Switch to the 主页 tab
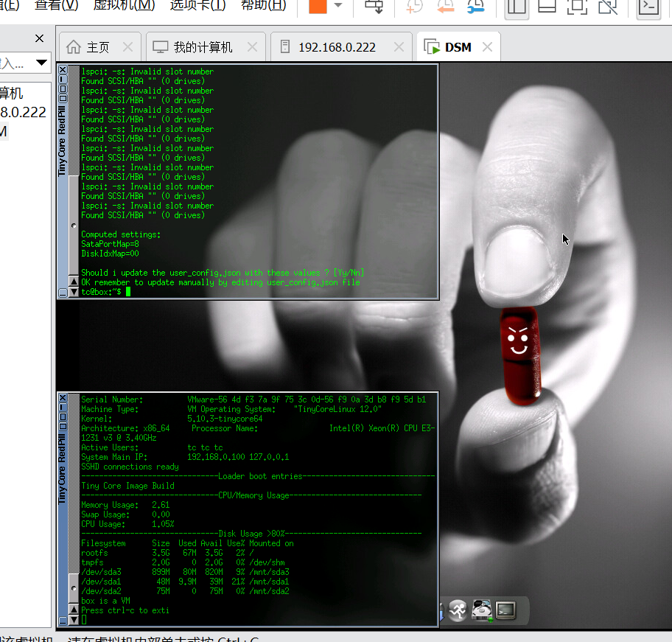The height and width of the screenshot is (642, 672). 98,47
